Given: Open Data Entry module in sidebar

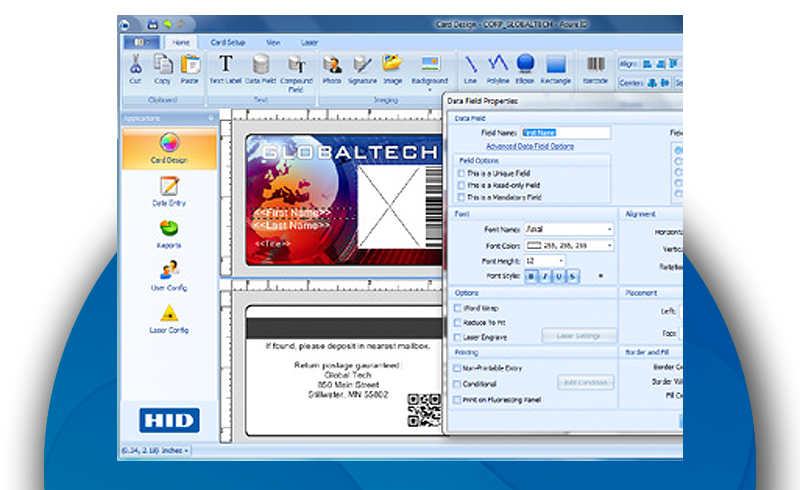Looking at the screenshot, I should pyautogui.click(x=169, y=191).
